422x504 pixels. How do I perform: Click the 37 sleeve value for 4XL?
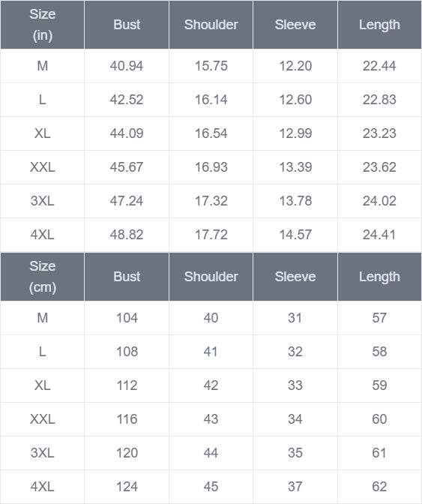(295, 487)
